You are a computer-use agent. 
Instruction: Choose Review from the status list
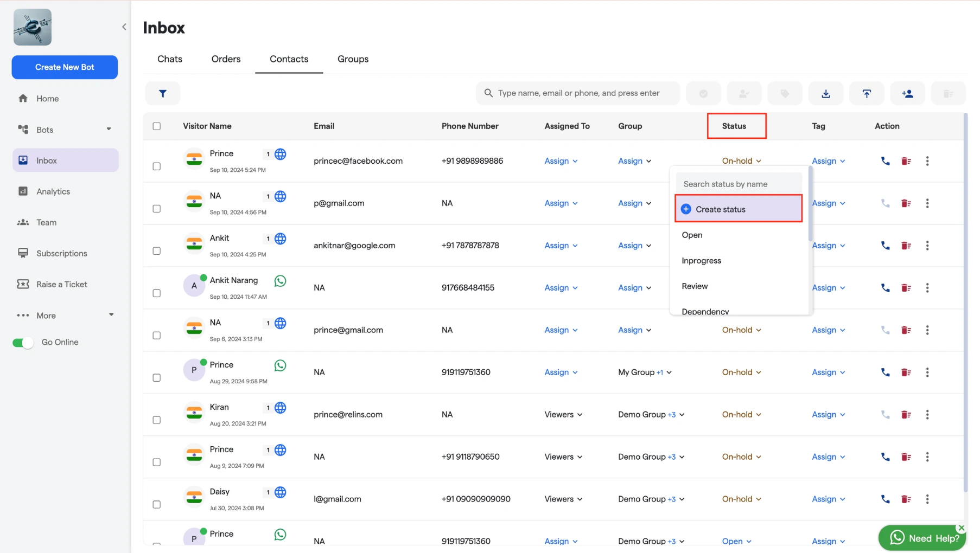click(x=739, y=286)
